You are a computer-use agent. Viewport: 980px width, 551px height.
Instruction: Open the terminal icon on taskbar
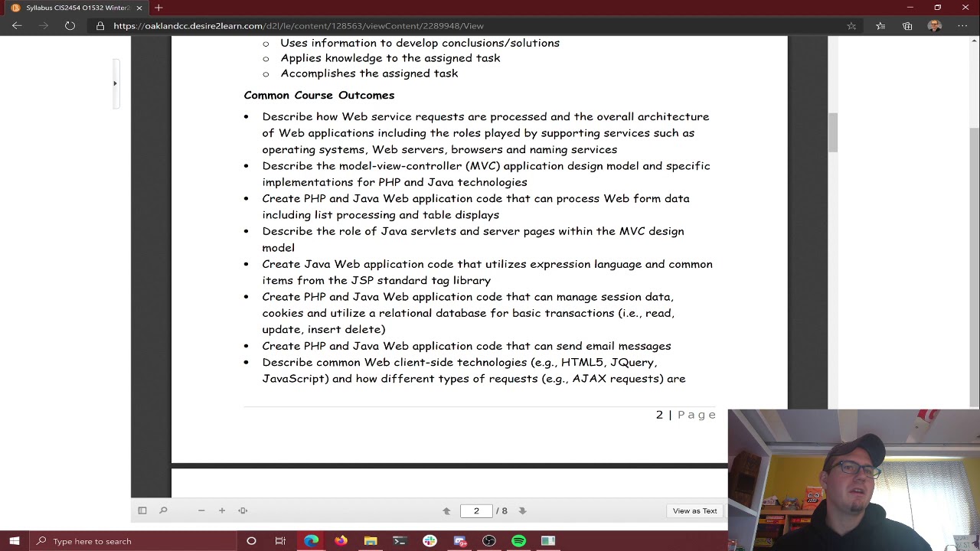tap(400, 541)
